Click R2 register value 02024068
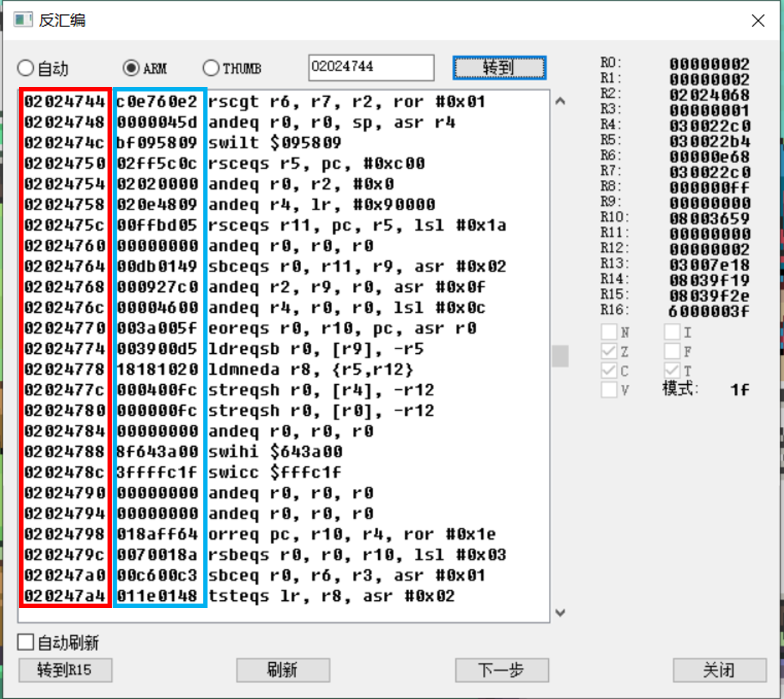Viewport: 784px width, 699px height. coord(710,94)
